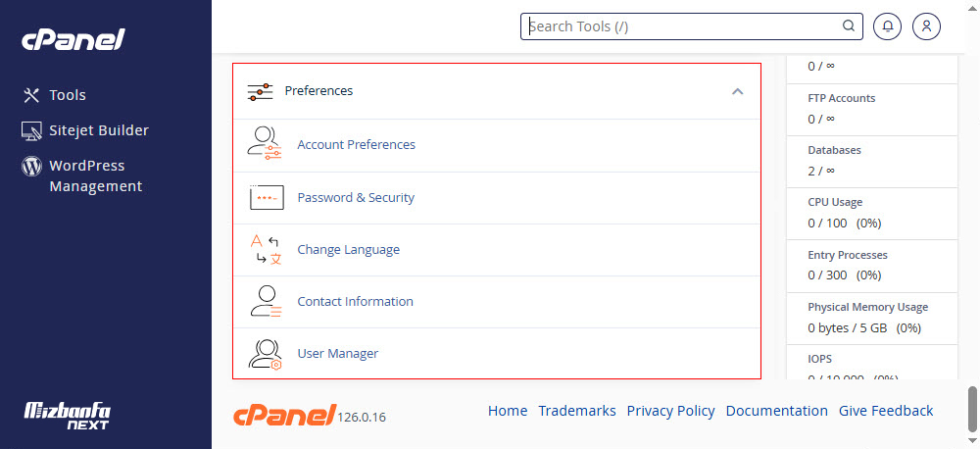This screenshot has height=449, width=980.
Task: Collapse the Preferences section chevron
Action: 738,92
